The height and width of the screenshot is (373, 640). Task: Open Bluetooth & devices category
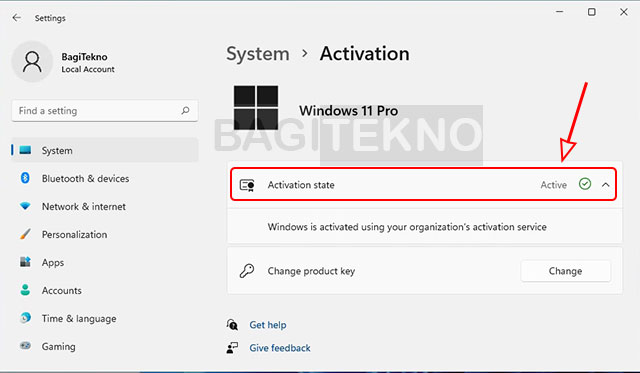click(105, 178)
